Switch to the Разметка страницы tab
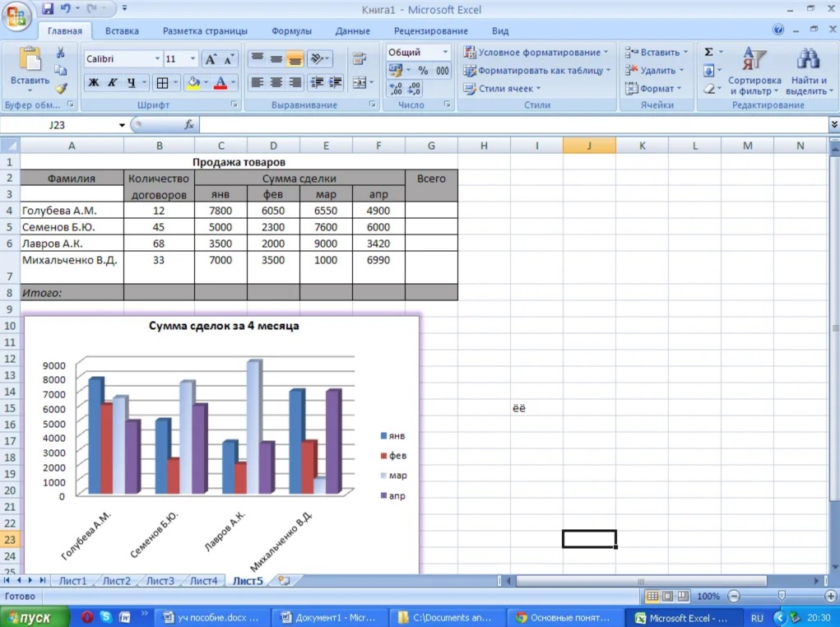Viewport: 840px width, 627px height. click(205, 31)
